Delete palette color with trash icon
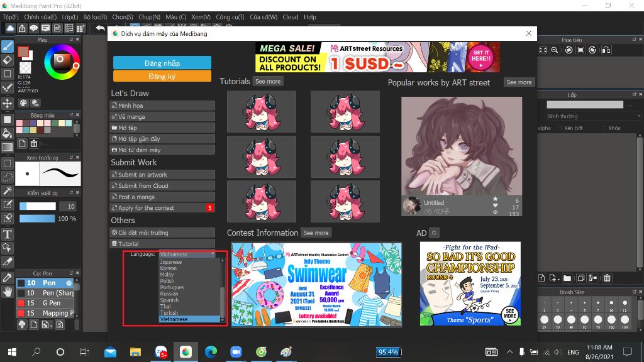The image size is (644, 362). coord(34,143)
